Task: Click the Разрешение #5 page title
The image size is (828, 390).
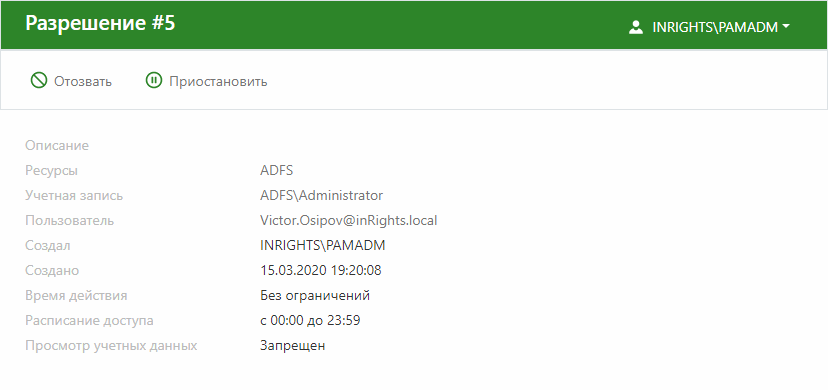Action: [100, 23]
